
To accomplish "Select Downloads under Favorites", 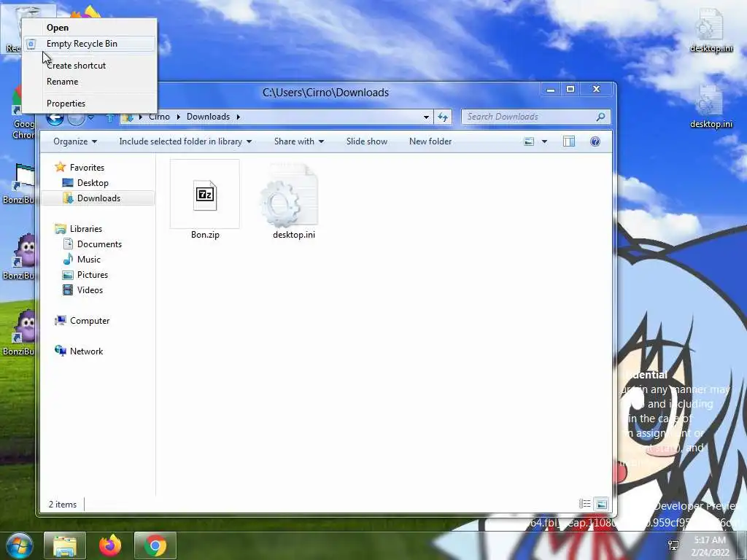I will [x=98, y=198].
